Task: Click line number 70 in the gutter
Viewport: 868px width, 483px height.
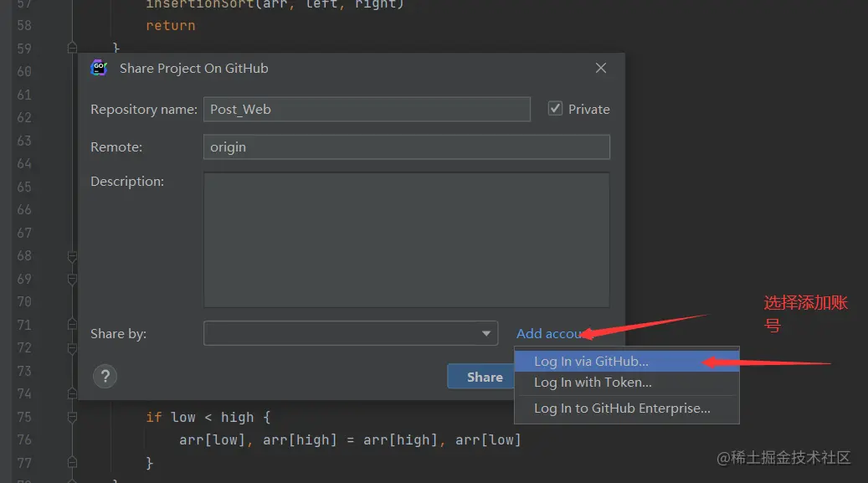Action: pos(24,302)
